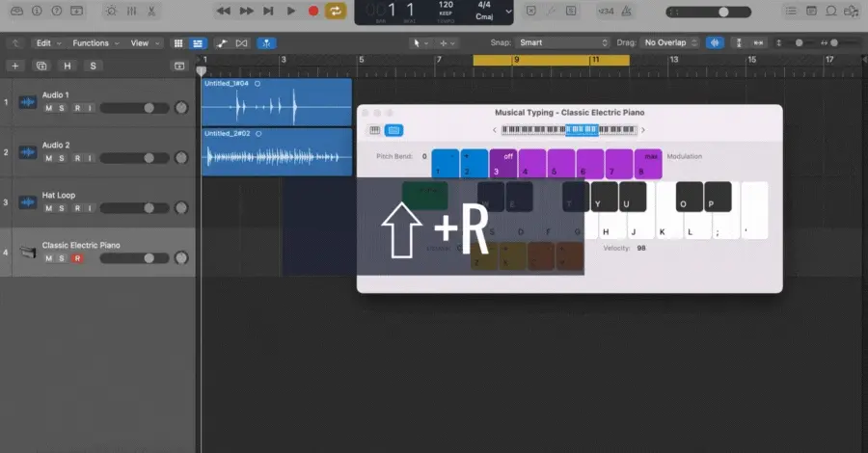Switch Musical Typing to piano keyboard view
This screenshot has height=453, width=868.
[x=375, y=130]
